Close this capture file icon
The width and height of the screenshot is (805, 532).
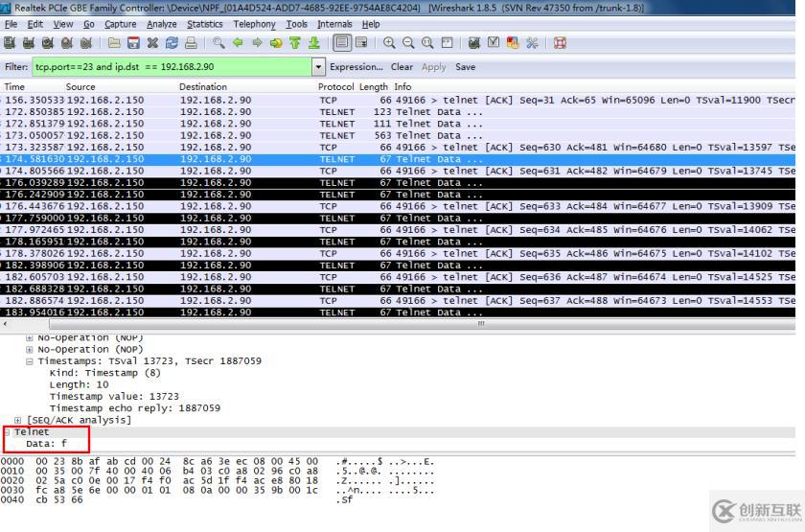(x=152, y=43)
